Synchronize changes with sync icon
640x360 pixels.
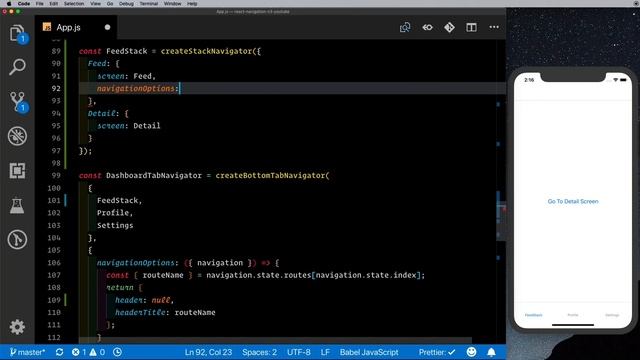[x=59, y=352]
